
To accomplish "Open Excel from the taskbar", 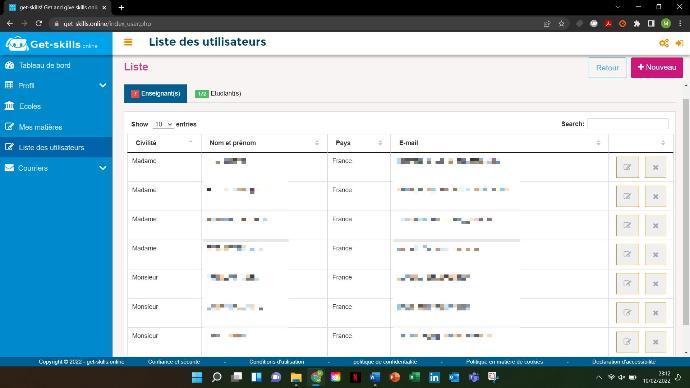I will click(x=414, y=377).
